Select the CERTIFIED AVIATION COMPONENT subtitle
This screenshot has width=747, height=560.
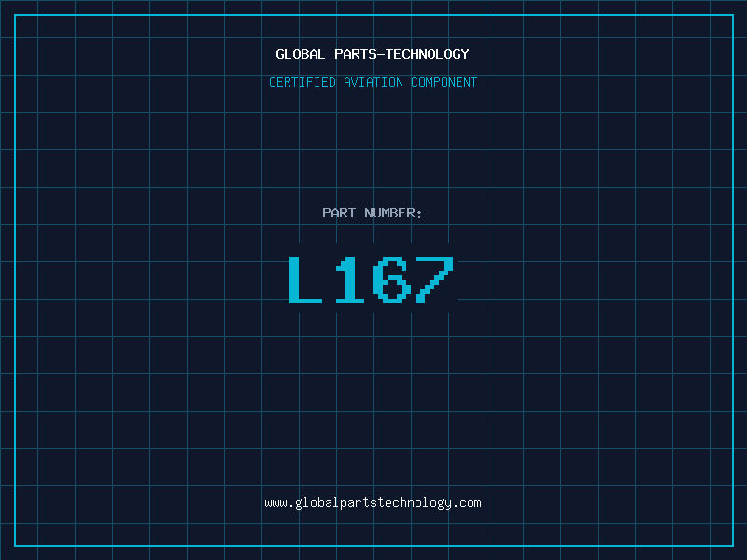373,82
